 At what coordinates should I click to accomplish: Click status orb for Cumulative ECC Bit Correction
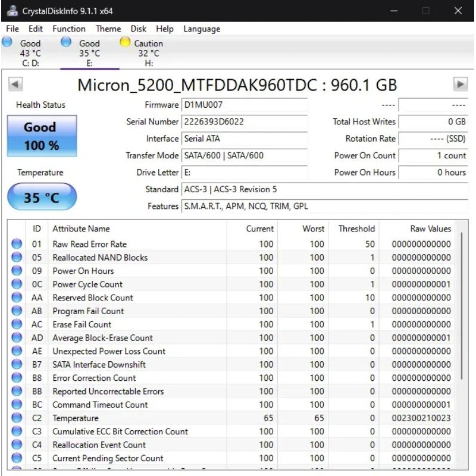click(x=17, y=431)
